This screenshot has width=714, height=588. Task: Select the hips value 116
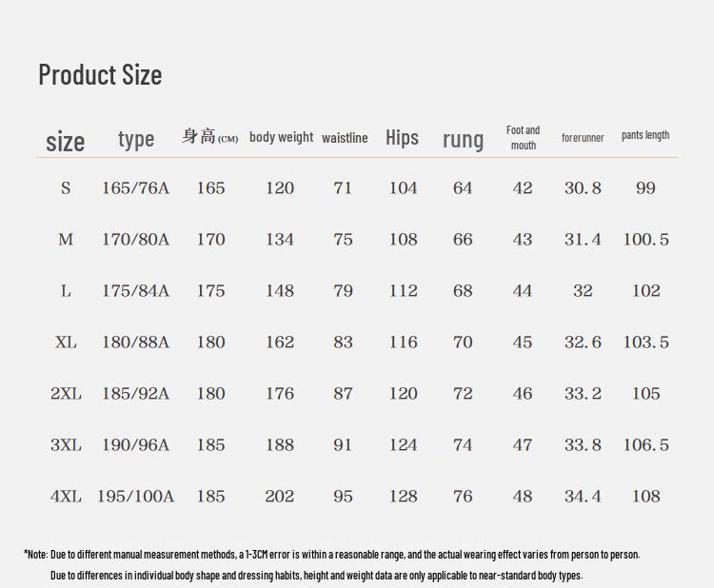[x=403, y=343]
